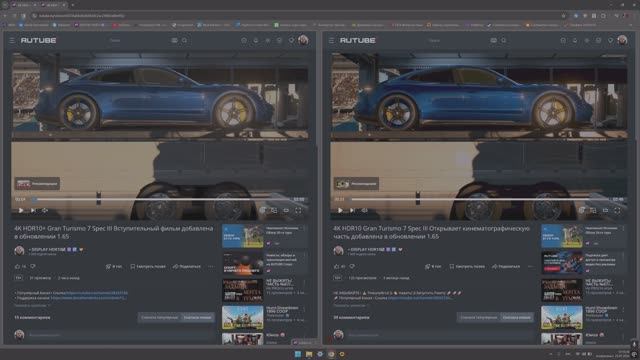Play the video in the right player
This screenshot has height=360, width=640.
(x=340, y=211)
